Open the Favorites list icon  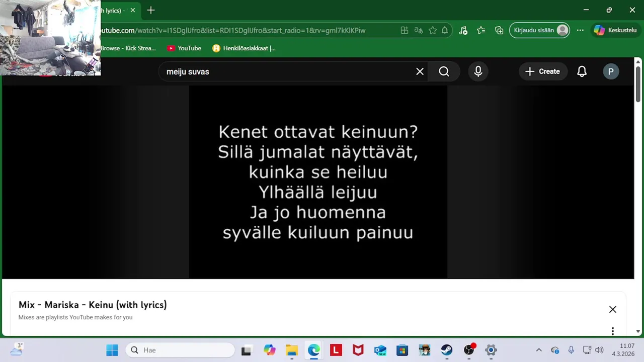481,30
